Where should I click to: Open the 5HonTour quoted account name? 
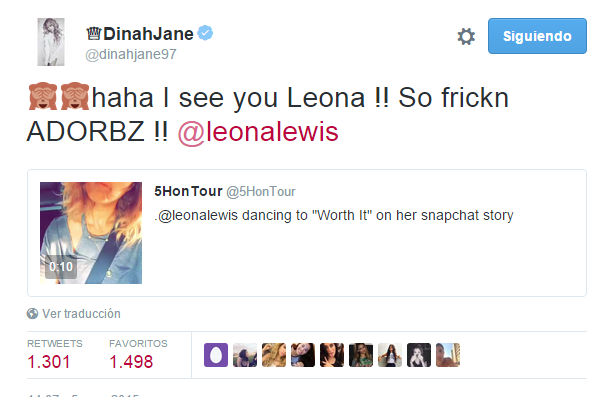[188, 191]
